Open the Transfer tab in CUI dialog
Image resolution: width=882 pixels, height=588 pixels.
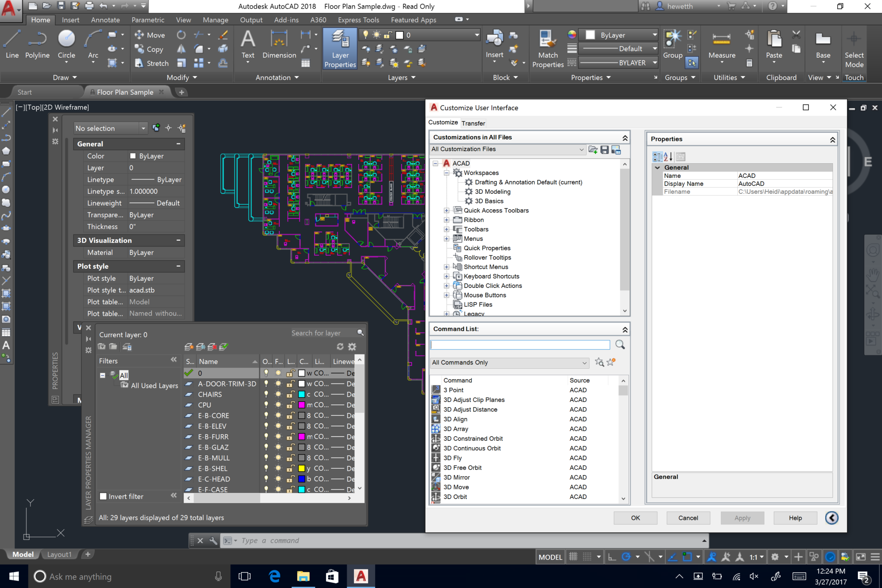click(x=473, y=123)
